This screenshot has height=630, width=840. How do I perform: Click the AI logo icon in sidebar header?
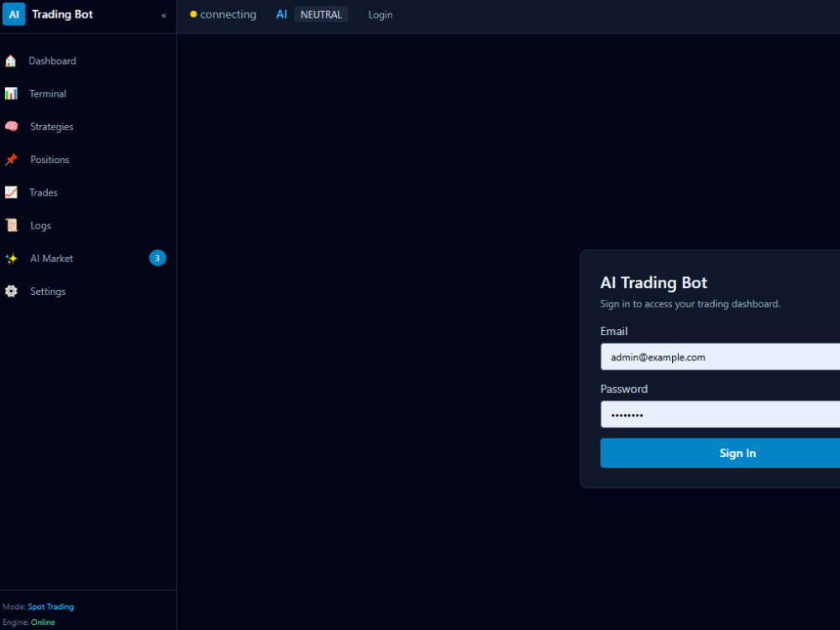pos(14,14)
